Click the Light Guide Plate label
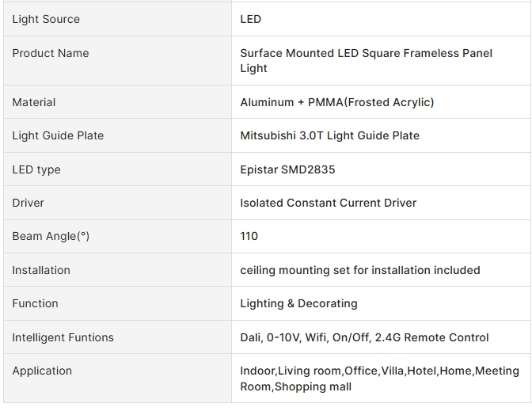Viewport: 532px width, 411px height. point(58,135)
